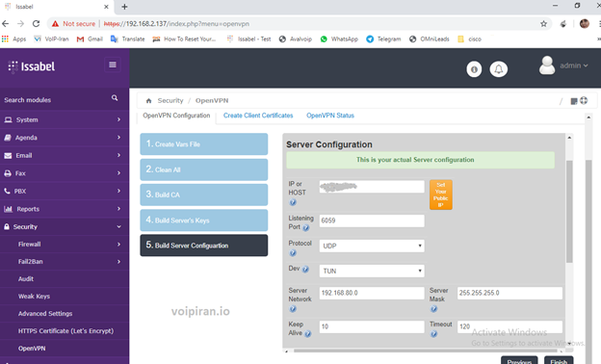Click the Security breadcrumb link
The width and height of the screenshot is (601, 364).
[x=170, y=100]
